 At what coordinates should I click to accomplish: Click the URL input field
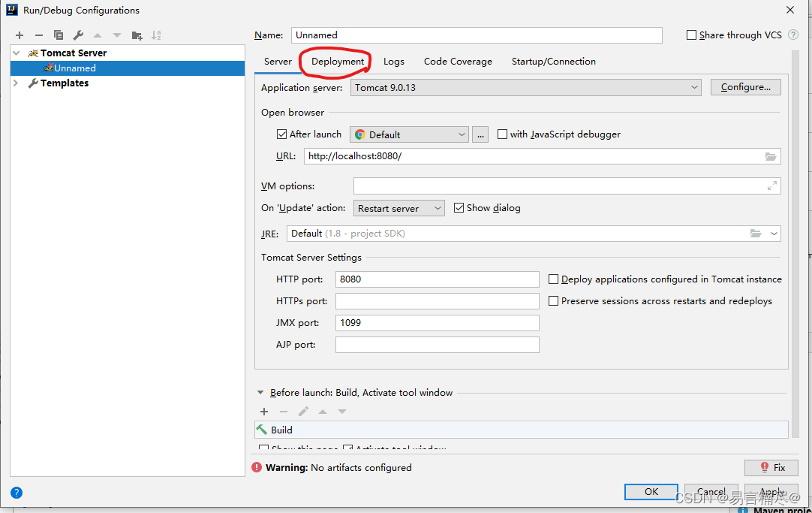tap(542, 156)
